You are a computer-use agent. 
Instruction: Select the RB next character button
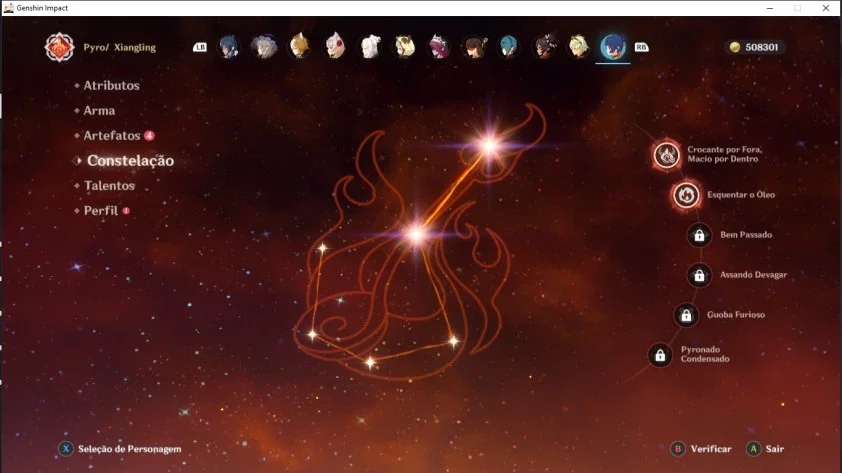click(641, 47)
